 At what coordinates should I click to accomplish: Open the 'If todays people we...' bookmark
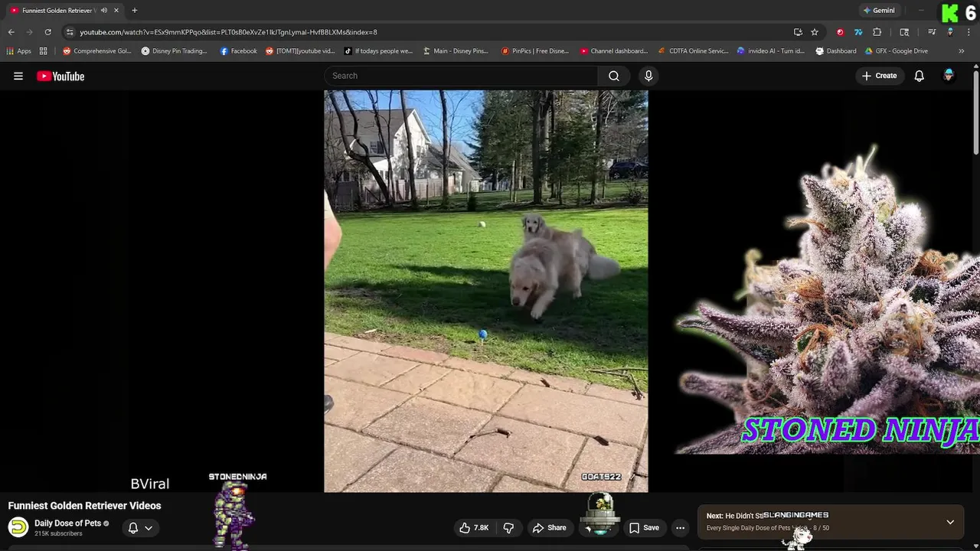pyautogui.click(x=378, y=51)
